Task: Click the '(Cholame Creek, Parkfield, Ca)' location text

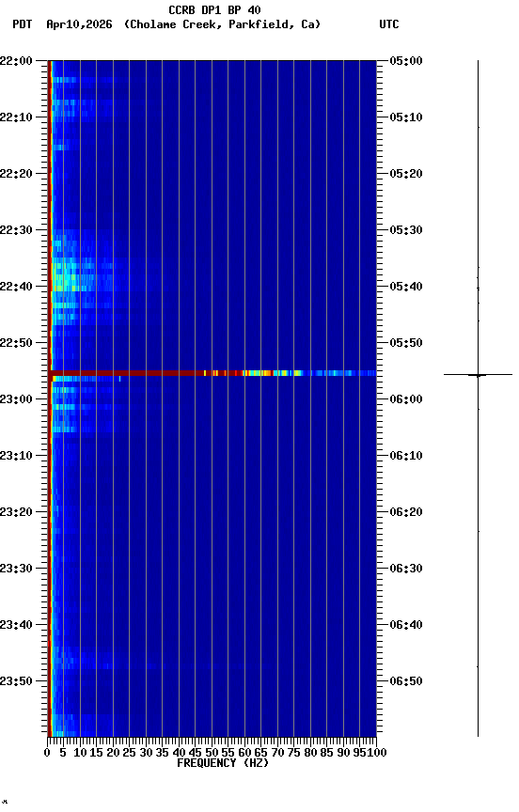Action: click(222, 24)
